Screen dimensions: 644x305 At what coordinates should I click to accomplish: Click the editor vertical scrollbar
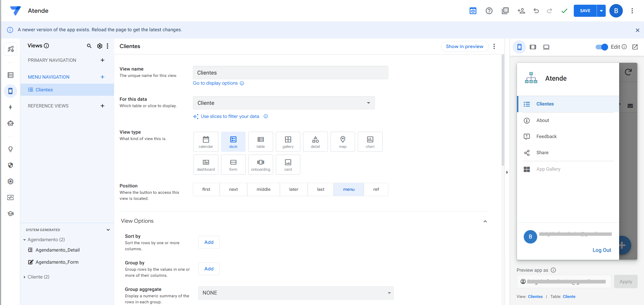click(503, 111)
